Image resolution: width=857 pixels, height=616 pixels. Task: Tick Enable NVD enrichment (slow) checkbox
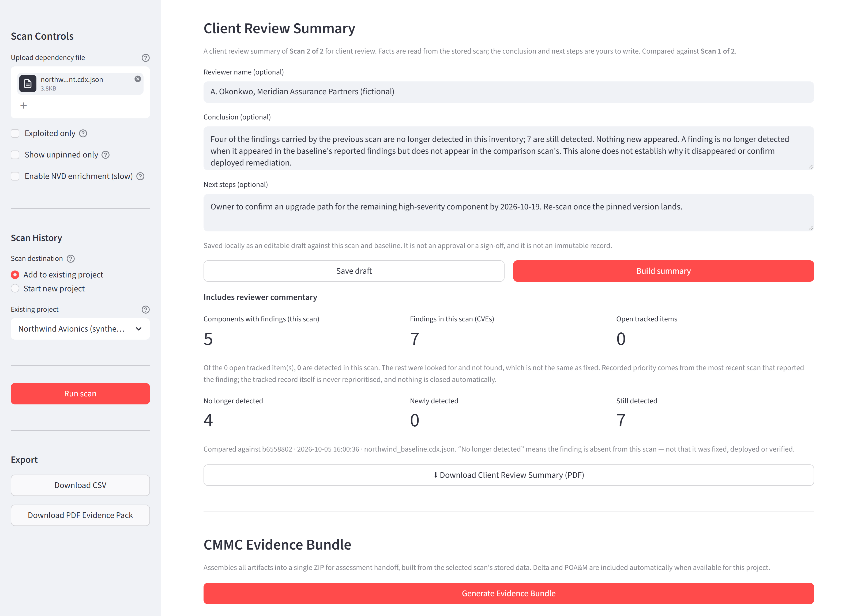(x=15, y=176)
